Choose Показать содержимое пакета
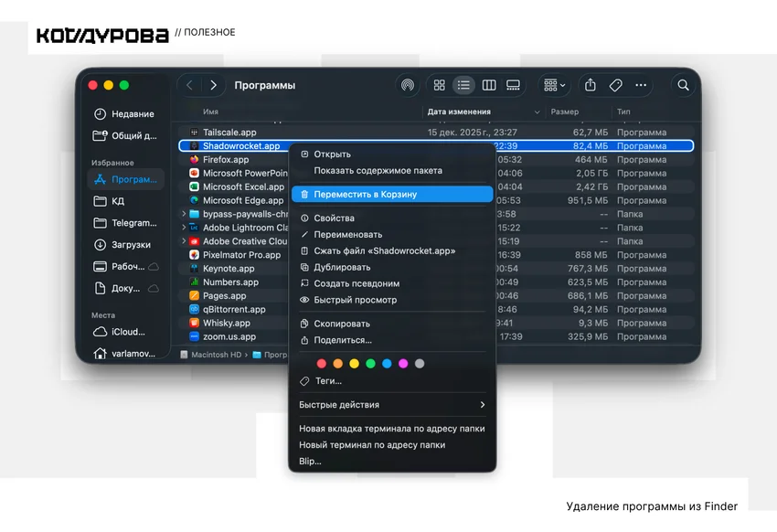This screenshot has width=777, height=532. [392, 170]
